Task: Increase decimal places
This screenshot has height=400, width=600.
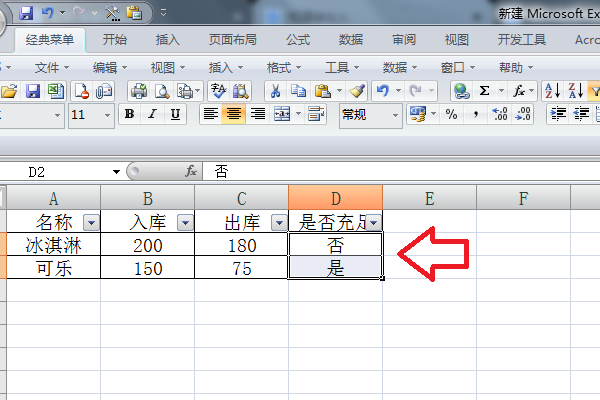Action: [x=499, y=114]
